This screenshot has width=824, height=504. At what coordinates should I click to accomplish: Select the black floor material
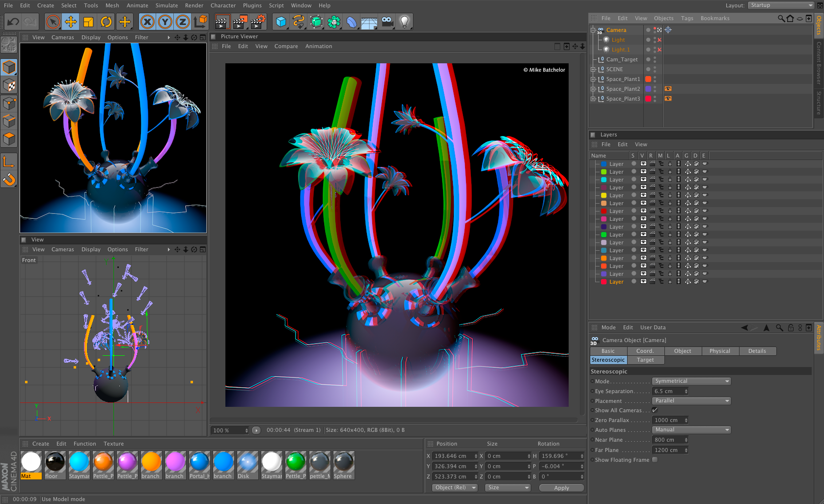tap(55, 465)
